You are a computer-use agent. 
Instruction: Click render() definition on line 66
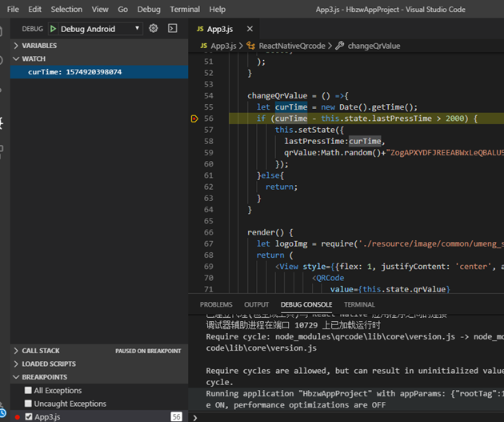pyautogui.click(x=266, y=232)
